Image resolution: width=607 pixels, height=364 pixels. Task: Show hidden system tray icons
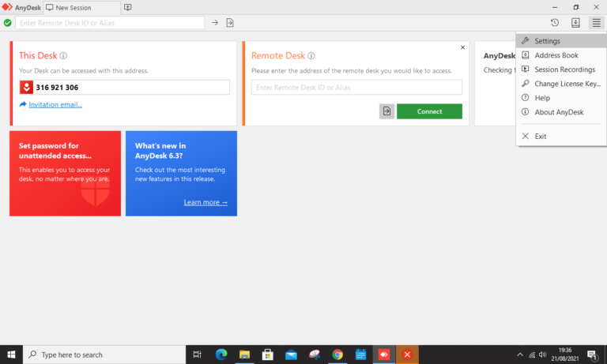pyautogui.click(x=520, y=355)
